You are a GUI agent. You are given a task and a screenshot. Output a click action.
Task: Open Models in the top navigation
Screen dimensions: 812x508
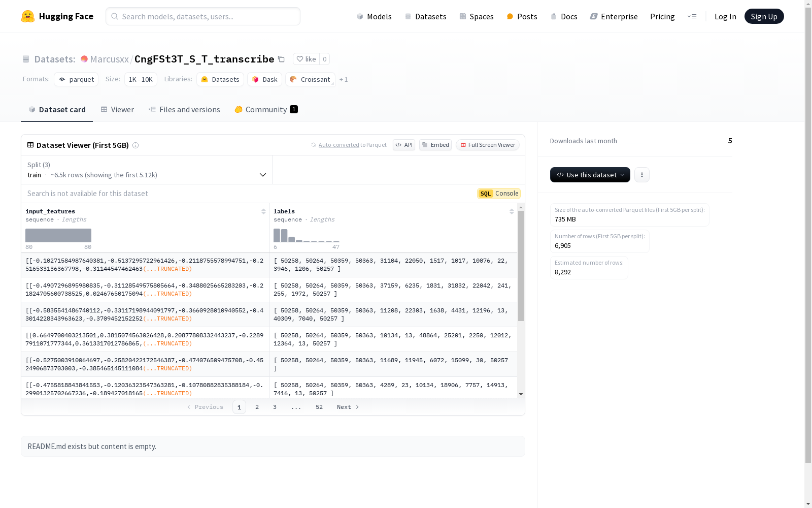click(x=374, y=16)
